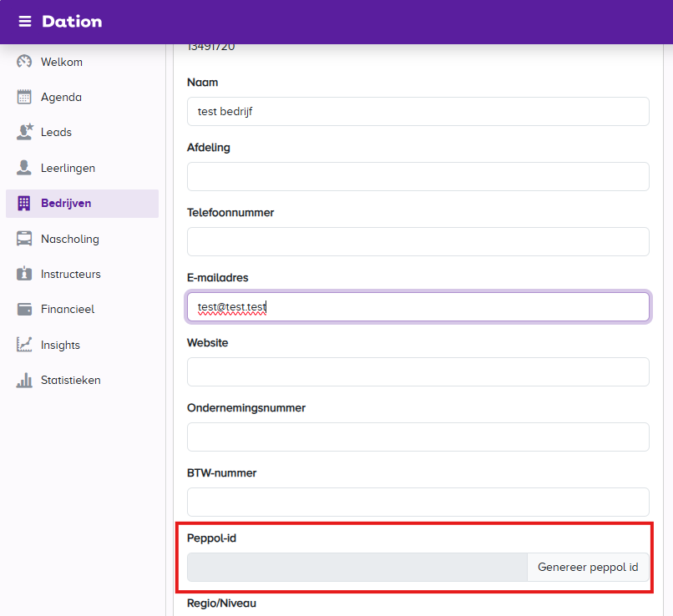Click the Dation logo link
Viewport: 673px width, 616px height.
point(72,22)
